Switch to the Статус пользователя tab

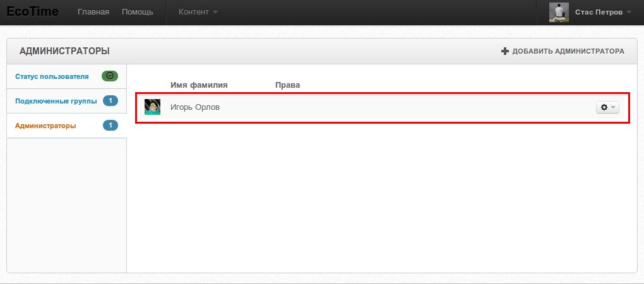pos(52,76)
